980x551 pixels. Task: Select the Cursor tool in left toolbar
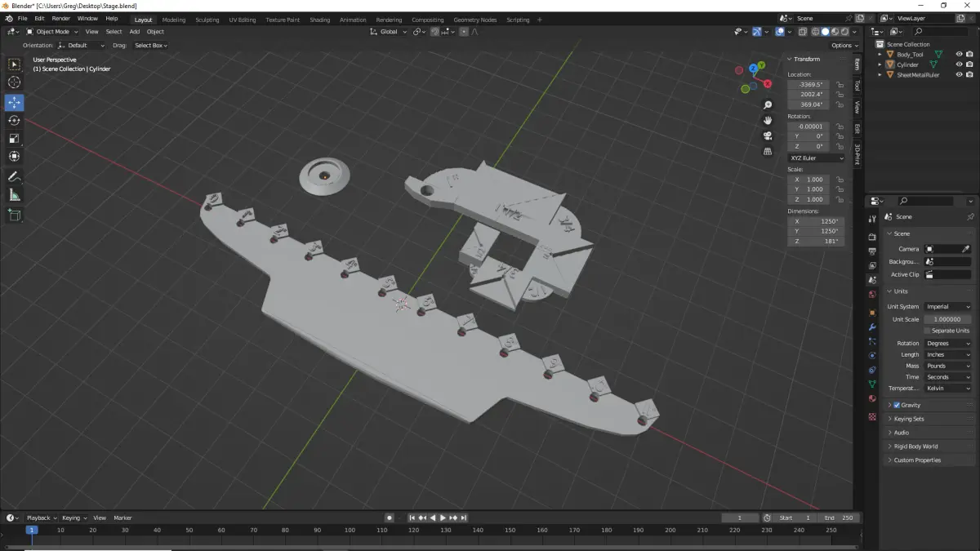point(14,82)
